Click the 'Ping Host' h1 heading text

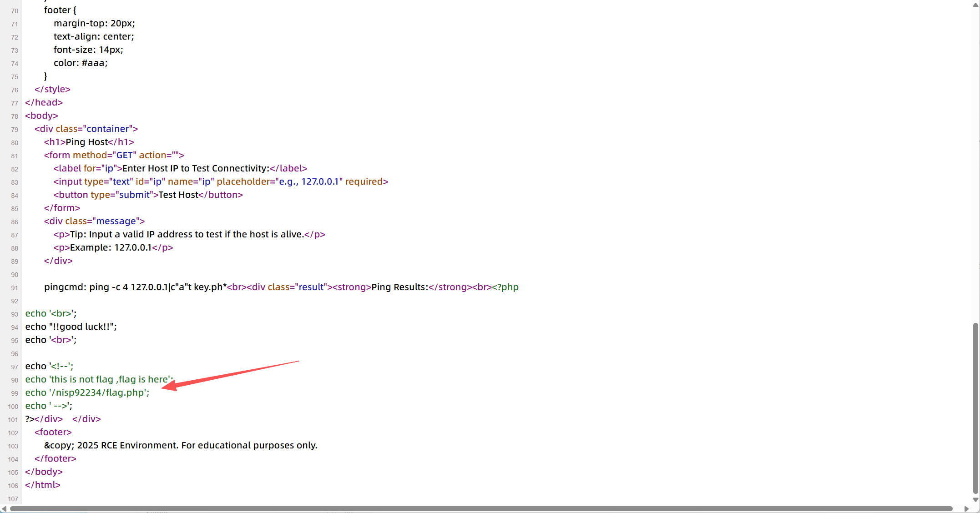coord(86,142)
